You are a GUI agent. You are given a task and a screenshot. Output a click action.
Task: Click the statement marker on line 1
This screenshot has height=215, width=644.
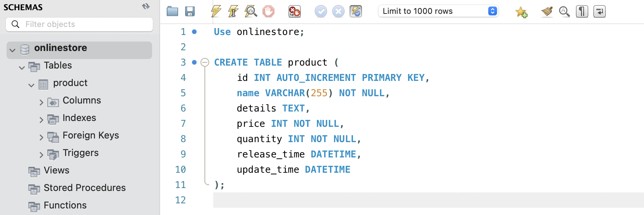coord(194,32)
